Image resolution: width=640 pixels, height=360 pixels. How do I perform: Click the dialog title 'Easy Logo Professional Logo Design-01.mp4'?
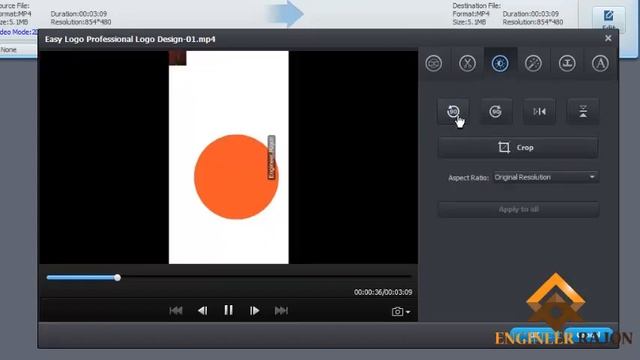click(x=130, y=39)
